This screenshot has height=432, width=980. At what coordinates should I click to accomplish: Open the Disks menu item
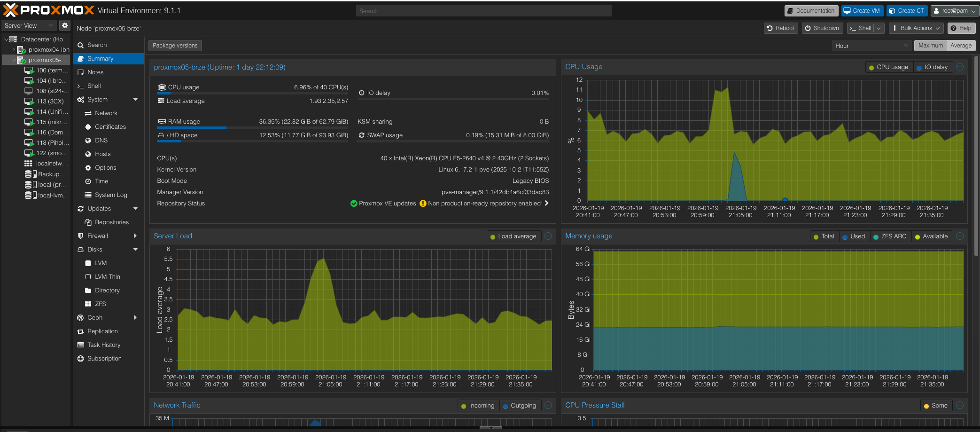click(x=109, y=250)
